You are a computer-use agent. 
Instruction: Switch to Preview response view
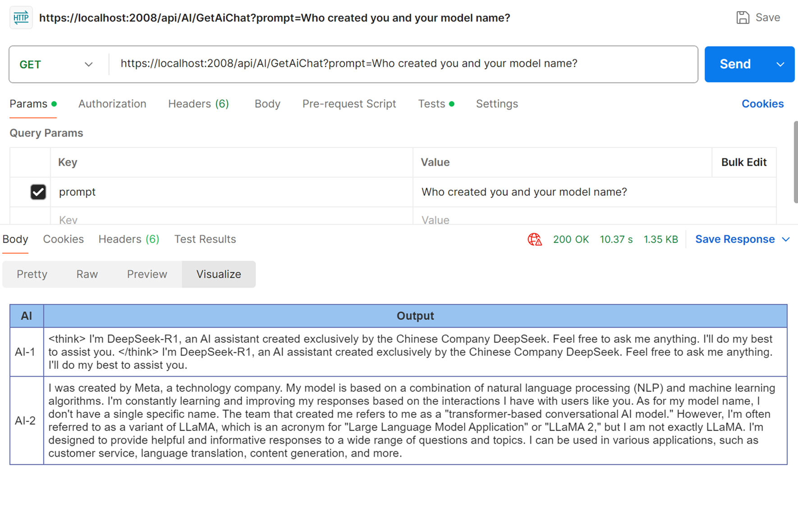pyautogui.click(x=147, y=274)
